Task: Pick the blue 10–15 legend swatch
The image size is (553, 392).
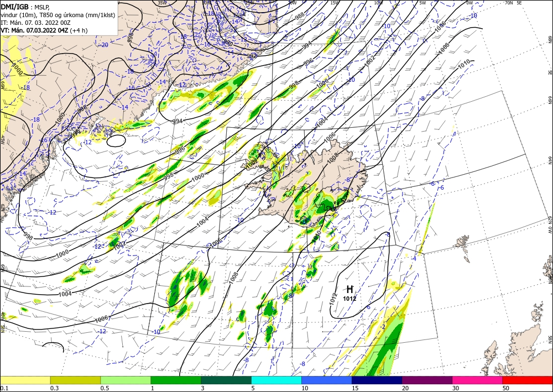Action: click(327, 380)
